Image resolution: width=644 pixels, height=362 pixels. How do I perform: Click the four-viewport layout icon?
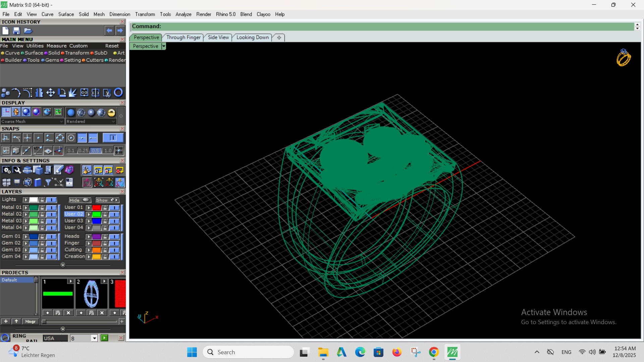(x=6, y=182)
